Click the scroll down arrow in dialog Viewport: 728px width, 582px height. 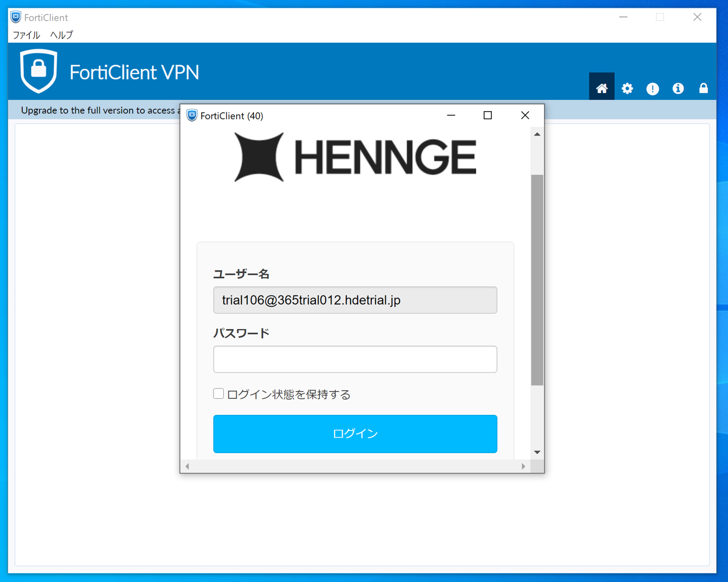(537, 452)
